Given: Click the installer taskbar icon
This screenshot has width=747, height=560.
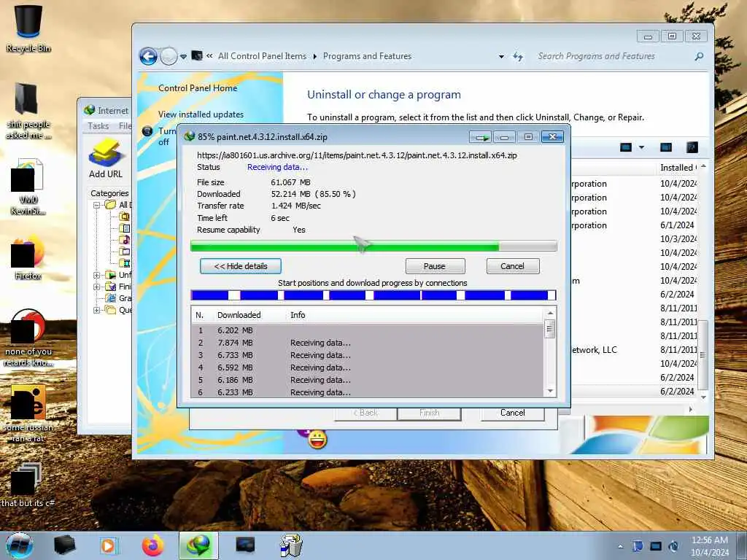Looking at the screenshot, I should 291,545.
